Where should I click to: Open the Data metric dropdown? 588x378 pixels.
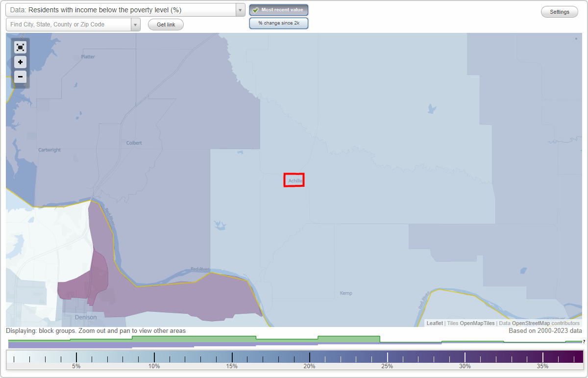(122, 9)
